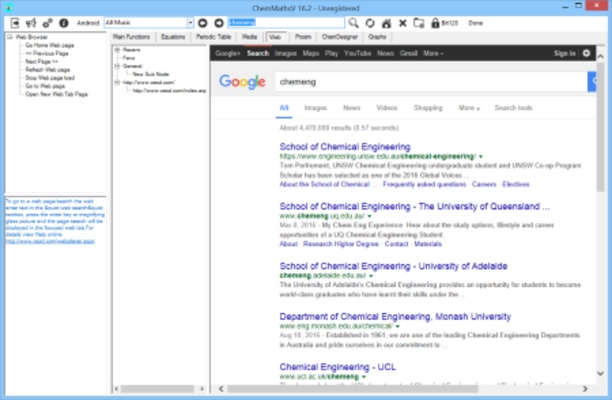Select Next Page >> tree item

tap(41, 62)
